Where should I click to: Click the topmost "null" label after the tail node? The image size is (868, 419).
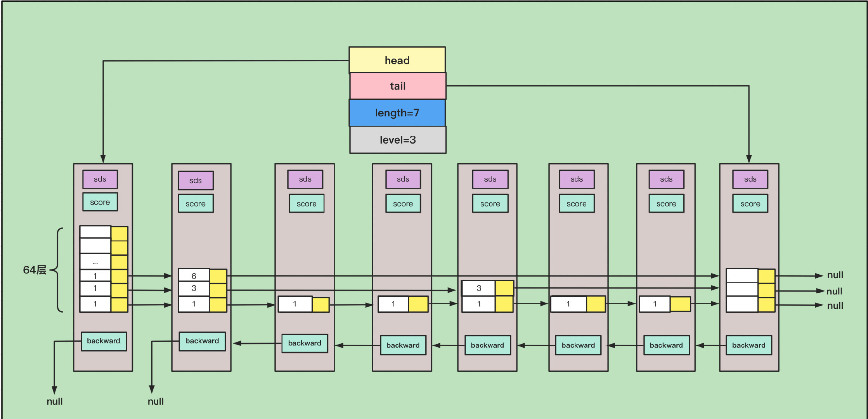tap(835, 275)
